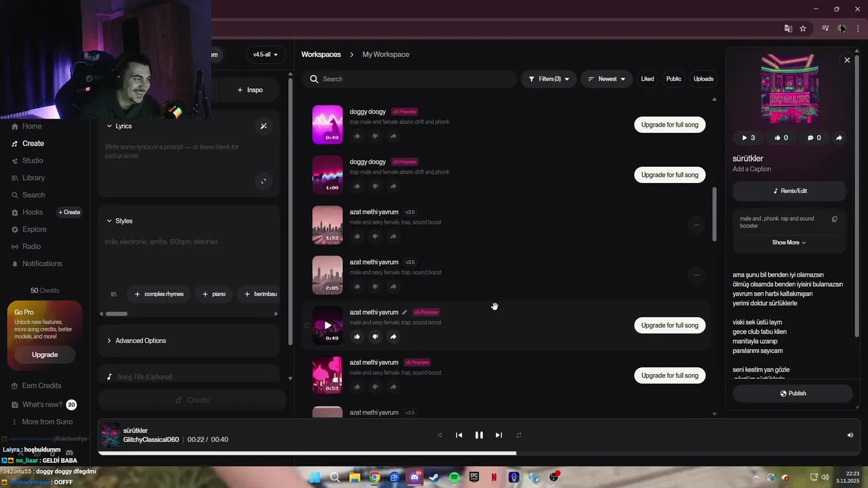868x488 pixels.
Task: Open What's new updates
Action: coord(42,405)
